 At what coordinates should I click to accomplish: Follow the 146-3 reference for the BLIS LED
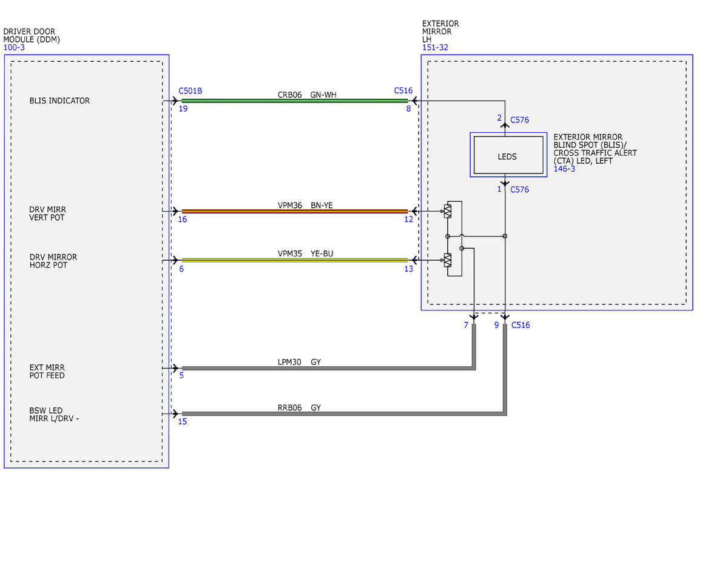pos(564,169)
